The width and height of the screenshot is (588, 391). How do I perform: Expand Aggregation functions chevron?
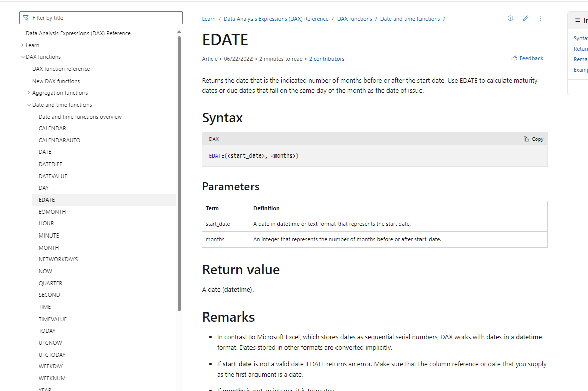[29, 93]
